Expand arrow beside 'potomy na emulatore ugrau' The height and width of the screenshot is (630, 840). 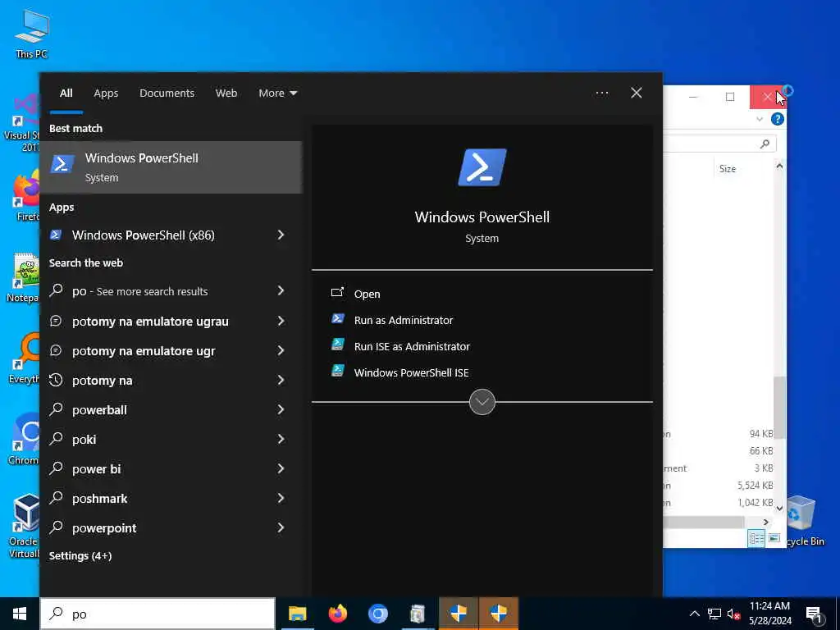[281, 321]
